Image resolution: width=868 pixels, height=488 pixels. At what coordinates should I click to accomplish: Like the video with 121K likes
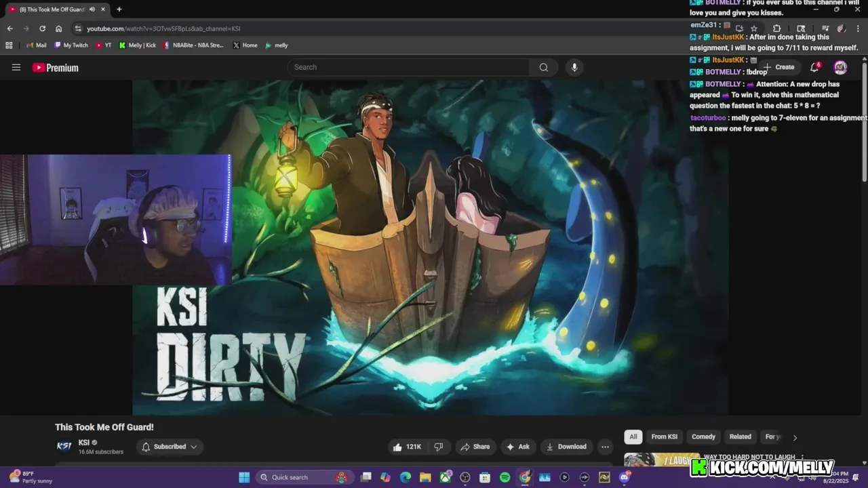click(407, 447)
